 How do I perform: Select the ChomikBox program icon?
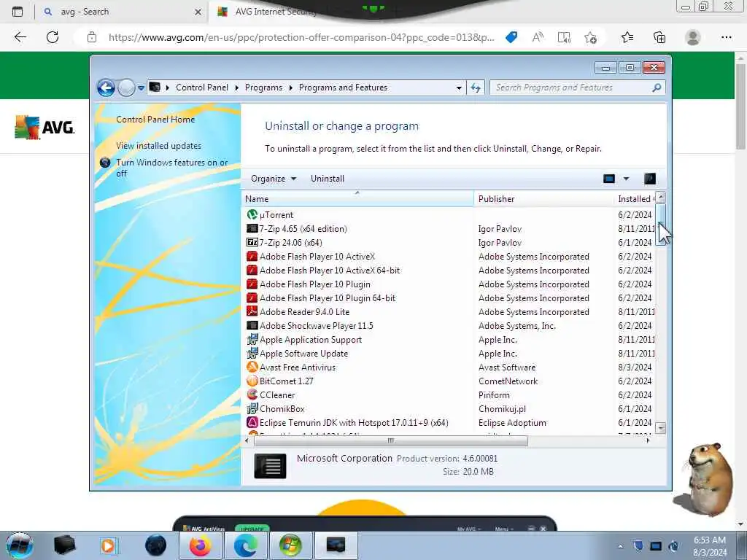(252, 408)
